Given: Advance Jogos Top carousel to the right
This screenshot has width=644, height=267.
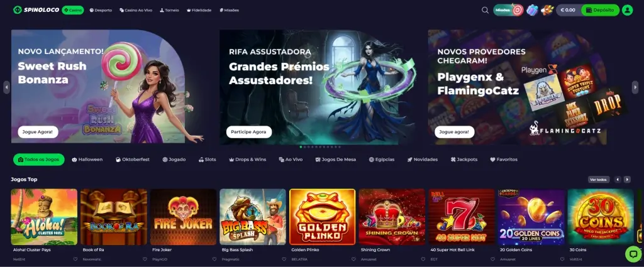Looking at the screenshot, I should (627, 180).
